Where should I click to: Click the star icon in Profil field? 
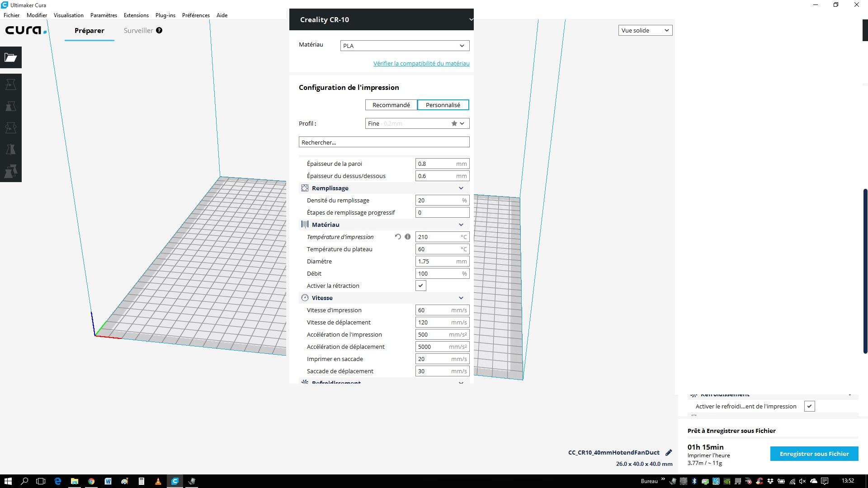click(x=454, y=123)
